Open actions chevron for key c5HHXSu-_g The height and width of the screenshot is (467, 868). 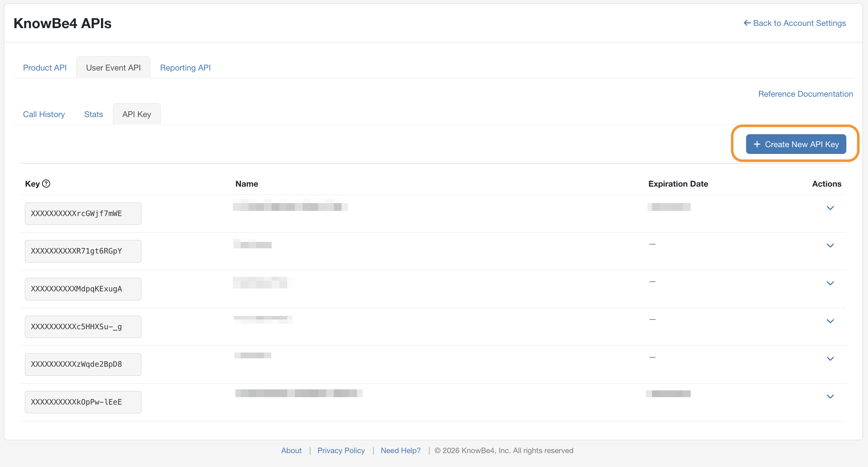(x=830, y=321)
